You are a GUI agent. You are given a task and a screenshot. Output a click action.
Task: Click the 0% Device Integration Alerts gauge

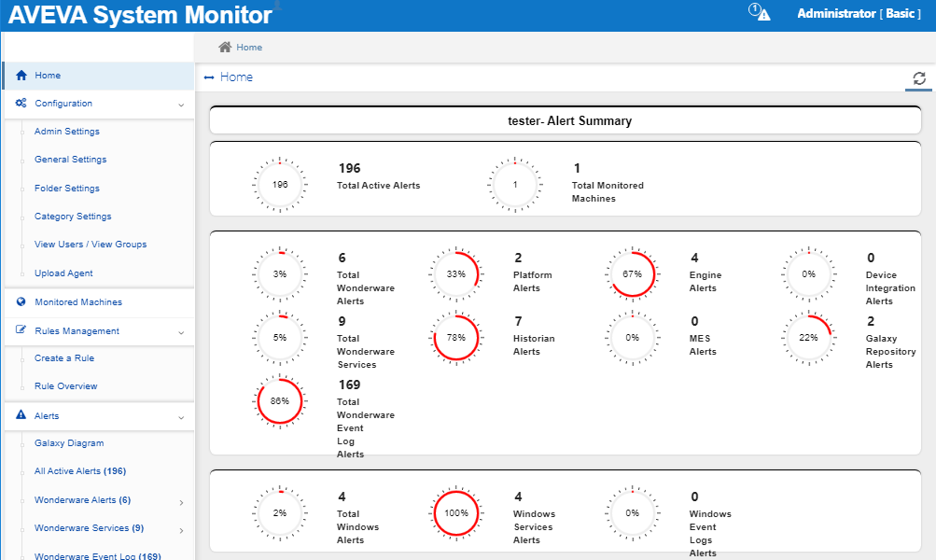tap(809, 274)
